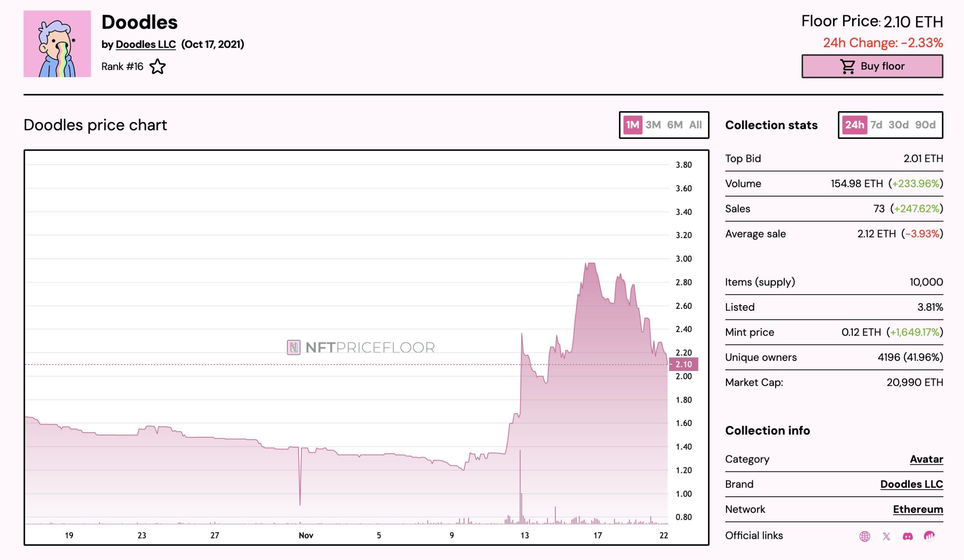The width and height of the screenshot is (964, 560).
Task: Switch the price chart to 6M
Action: tap(675, 125)
